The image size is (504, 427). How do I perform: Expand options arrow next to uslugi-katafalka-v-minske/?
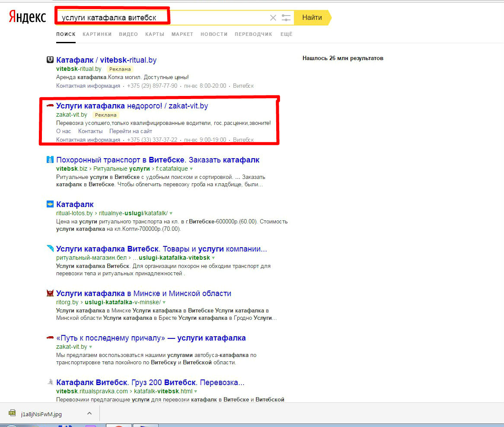[164, 303]
